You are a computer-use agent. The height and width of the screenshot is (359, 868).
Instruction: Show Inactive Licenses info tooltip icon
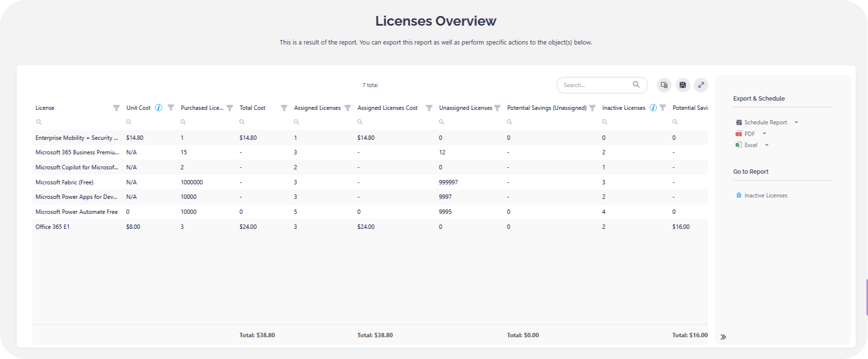click(x=653, y=108)
